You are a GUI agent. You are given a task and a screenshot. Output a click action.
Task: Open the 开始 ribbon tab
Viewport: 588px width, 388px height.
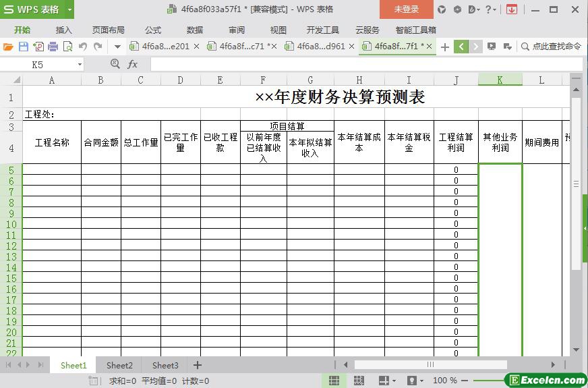coord(22,30)
